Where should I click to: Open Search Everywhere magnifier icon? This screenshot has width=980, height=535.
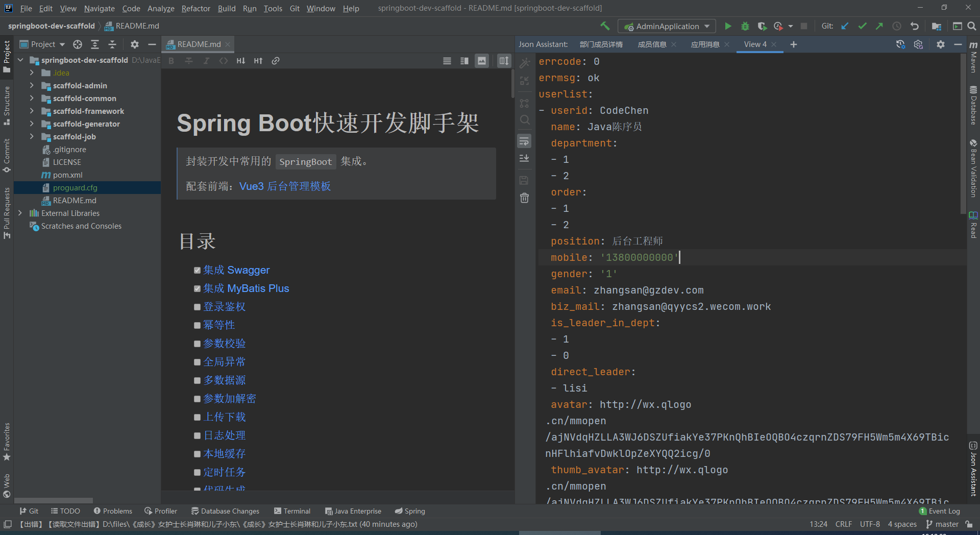click(x=972, y=26)
